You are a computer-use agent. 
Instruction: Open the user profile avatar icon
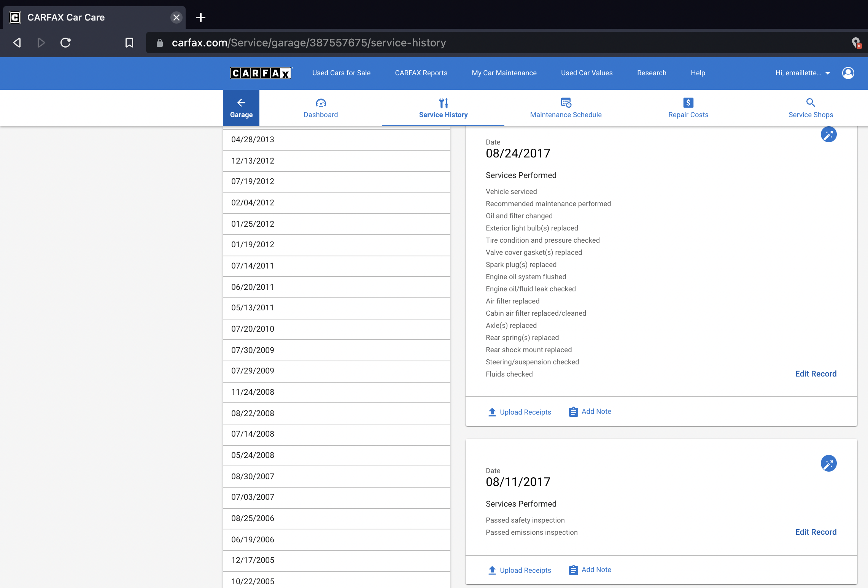coord(848,73)
